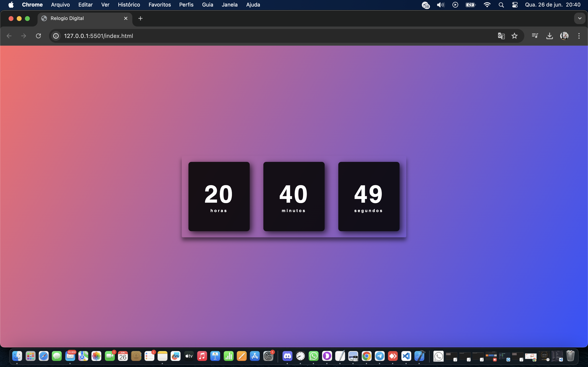
Task: Open the Google Translate icon
Action: click(x=501, y=36)
